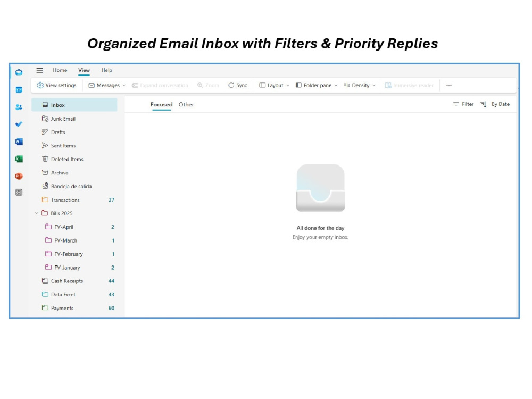Open the Layout dropdown
The image size is (532, 399).
[x=274, y=85]
